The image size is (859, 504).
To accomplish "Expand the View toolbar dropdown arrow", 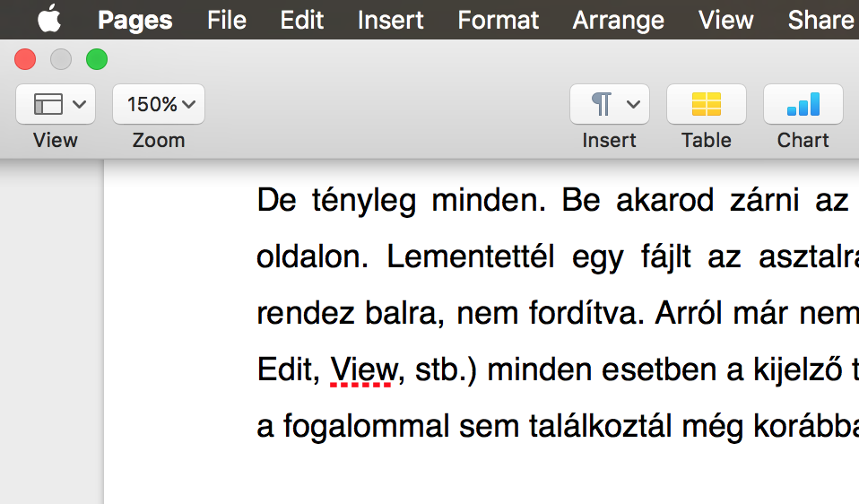I will point(79,105).
